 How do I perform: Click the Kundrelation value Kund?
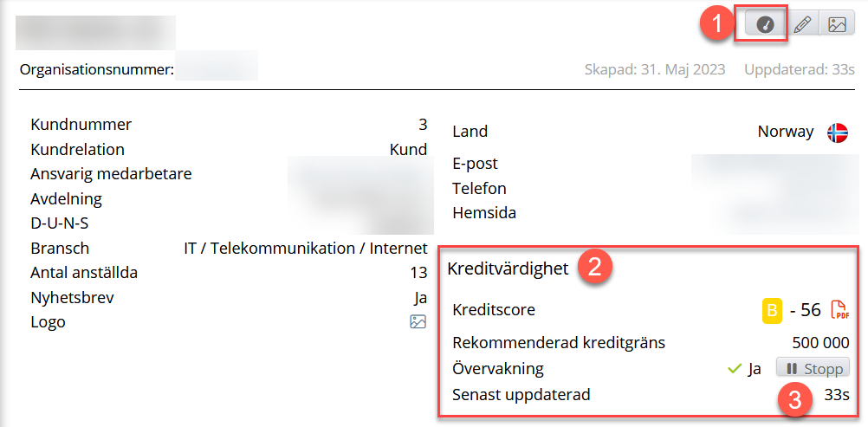pyautogui.click(x=408, y=149)
